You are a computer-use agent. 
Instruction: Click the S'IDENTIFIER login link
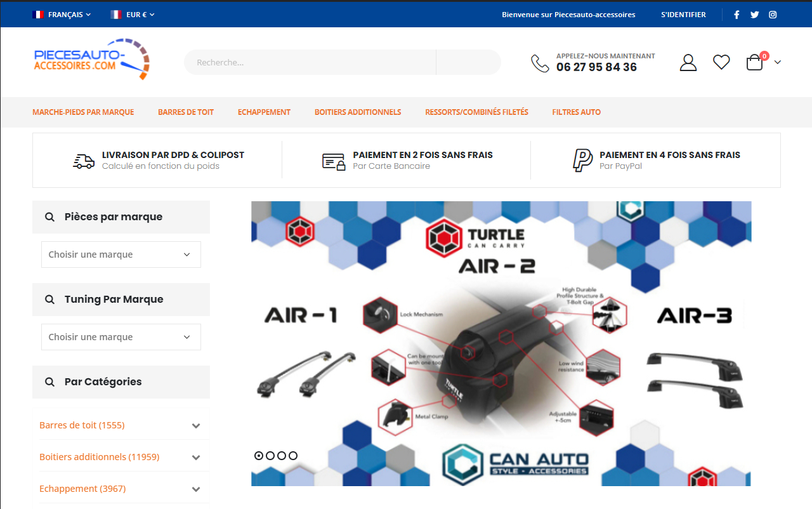tap(683, 15)
